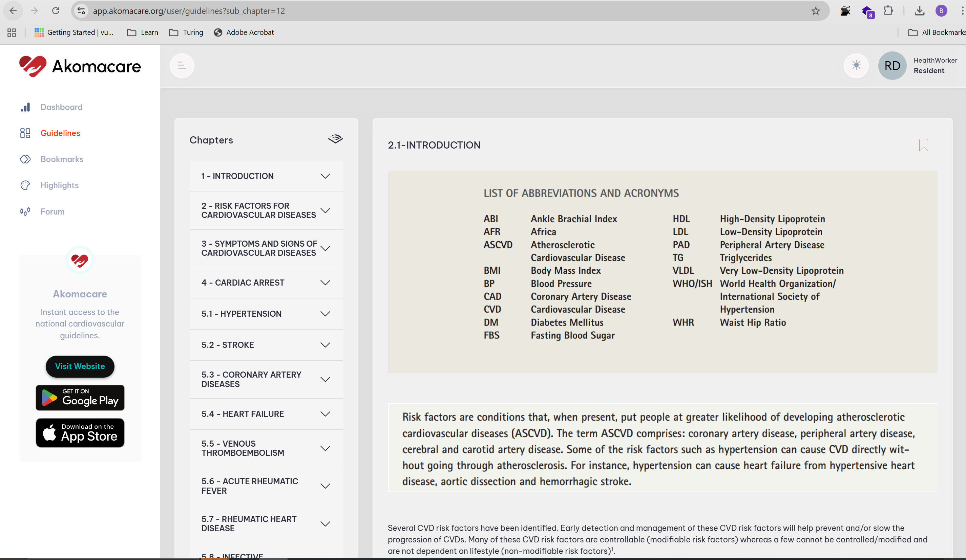The image size is (966, 560).
Task: Expand the 5.2 - STROKE chapter chevron
Action: click(325, 345)
